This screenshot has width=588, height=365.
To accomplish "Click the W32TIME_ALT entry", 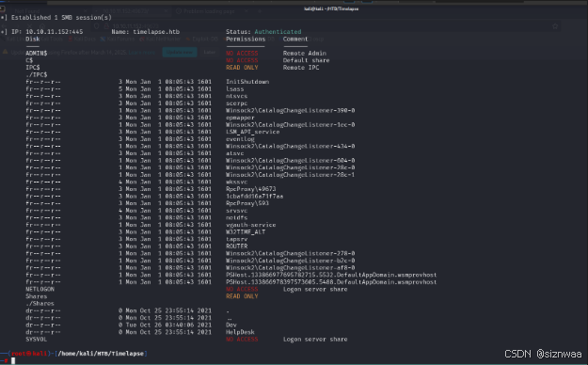I will click(x=246, y=231).
